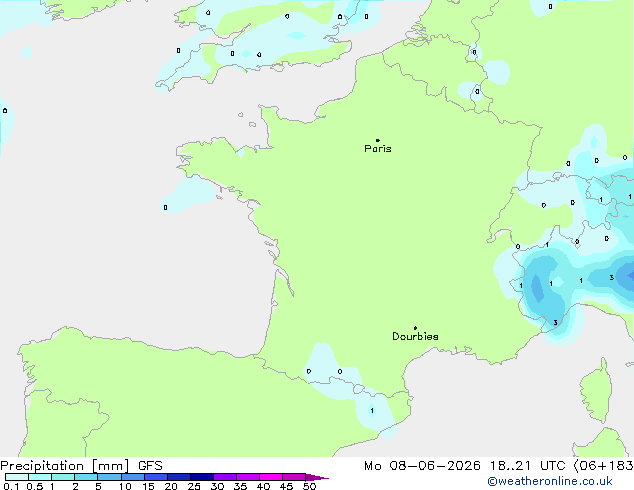Click the '50' legend scale number
The width and height of the screenshot is (634, 490).
coord(309,486)
